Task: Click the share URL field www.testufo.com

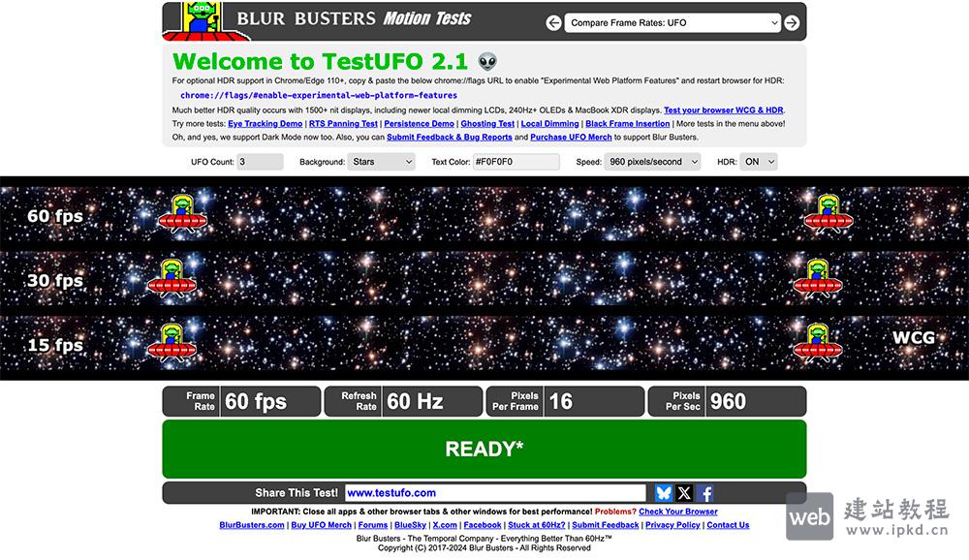Action: click(x=495, y=492)
